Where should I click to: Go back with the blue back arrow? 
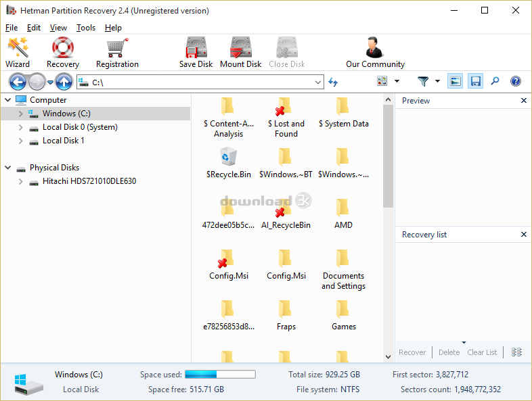(18, 82)
